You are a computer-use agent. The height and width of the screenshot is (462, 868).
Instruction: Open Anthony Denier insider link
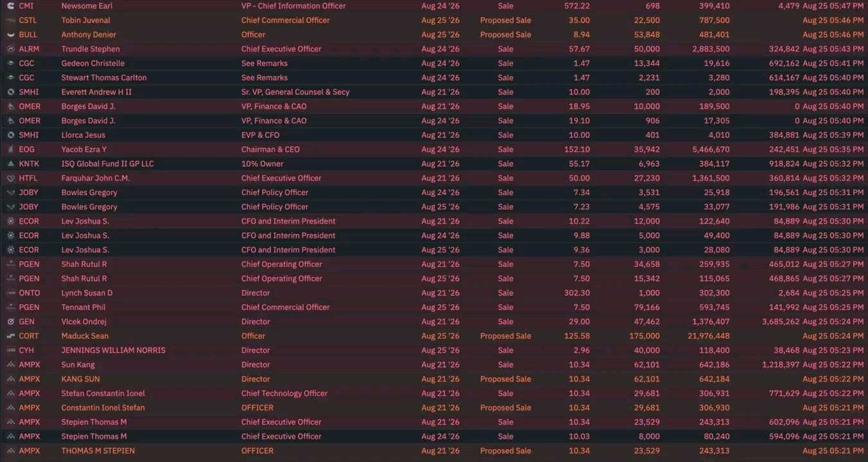coord(89,35)
